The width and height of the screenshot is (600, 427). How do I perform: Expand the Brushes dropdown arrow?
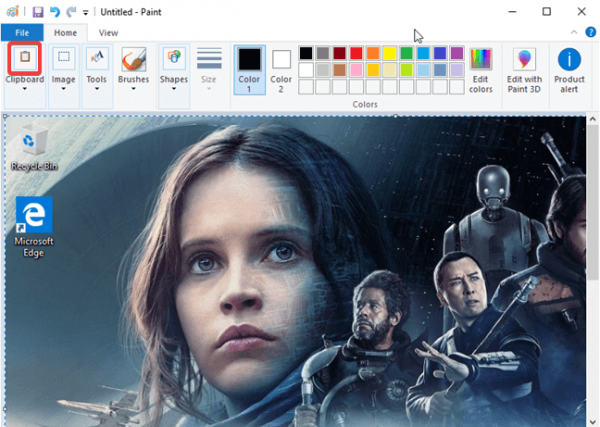click(134, 89)
